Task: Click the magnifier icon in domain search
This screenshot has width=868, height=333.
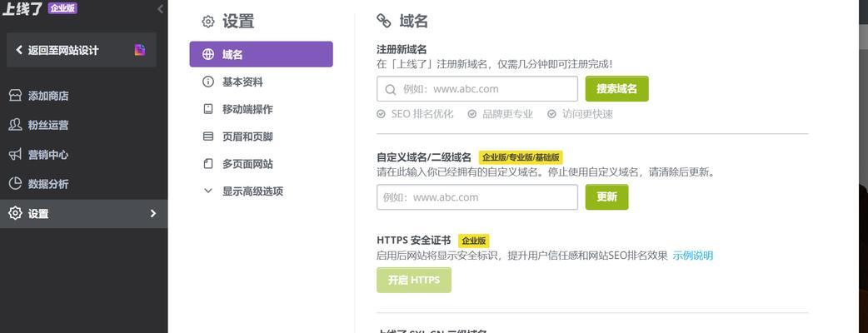Action: pyautogui.click(x=391, y=89)
